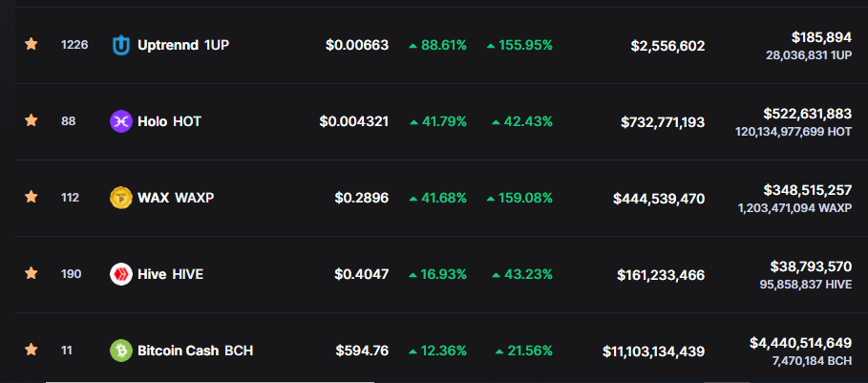Viewport: 868px width, 383px height.
Task: Open the Uptrennd 1UP coin page
Action: point(183,45)
